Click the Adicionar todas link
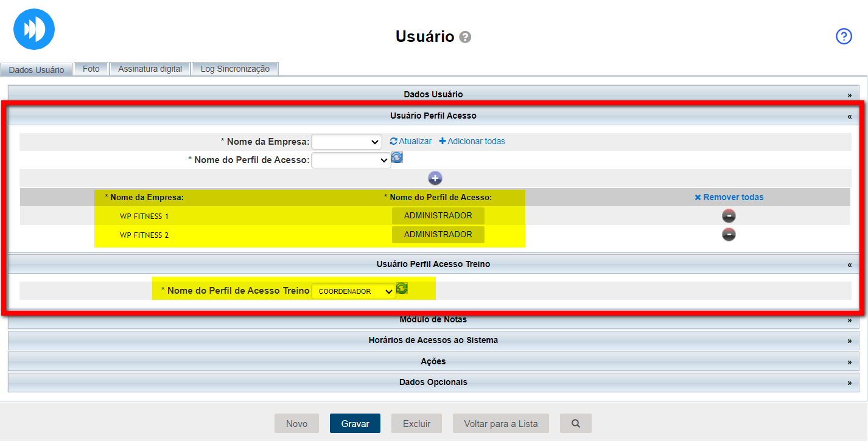Image resolution: width=868 pixels, height=447 pixels. pos(472,141)
